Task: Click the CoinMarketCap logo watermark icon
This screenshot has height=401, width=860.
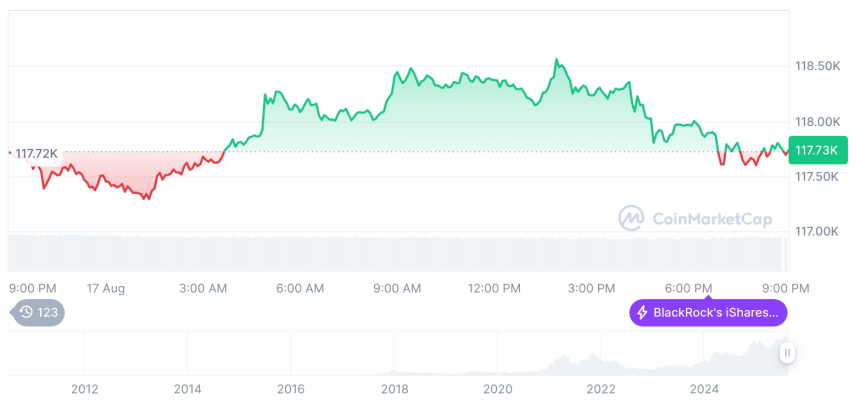Action: [x=631, y=217]
